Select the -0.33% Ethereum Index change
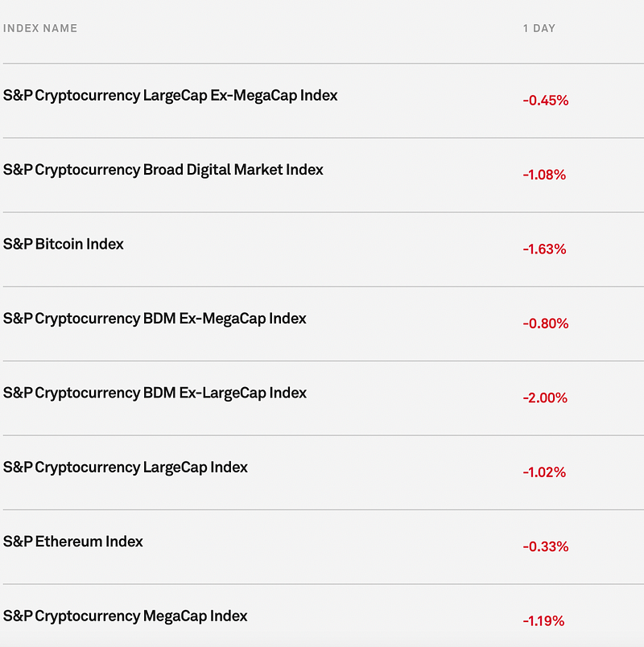The height and width of the screenshot is (647, 644). [x=545, y=547]
